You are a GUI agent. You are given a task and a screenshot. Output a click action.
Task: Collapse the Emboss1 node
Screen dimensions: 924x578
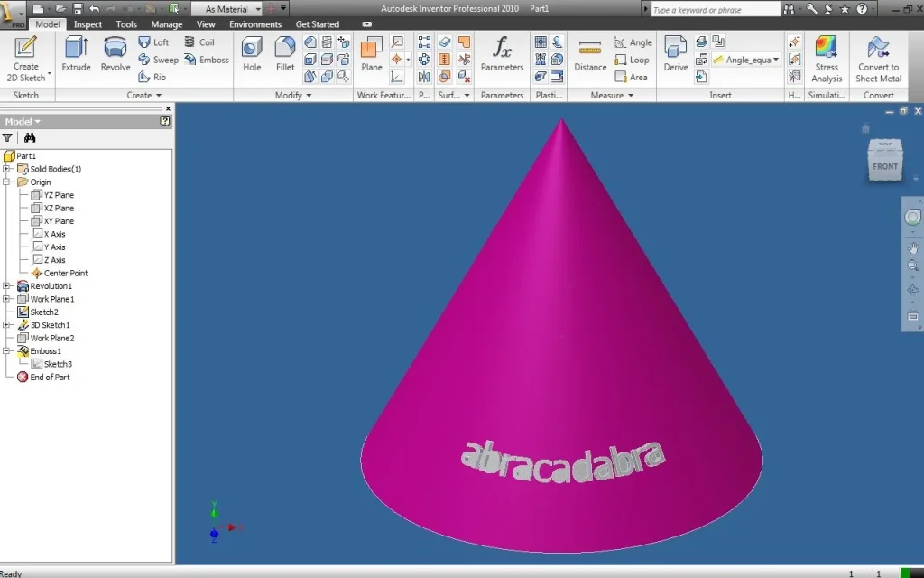[6, 351]
